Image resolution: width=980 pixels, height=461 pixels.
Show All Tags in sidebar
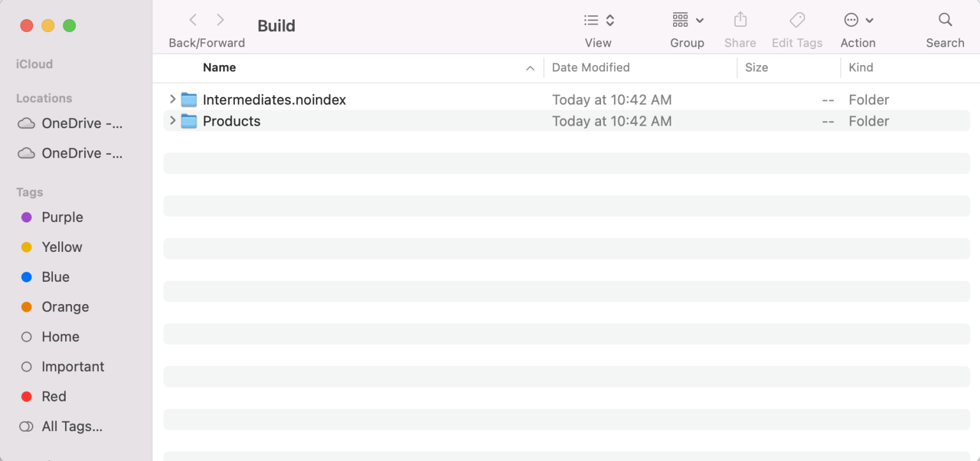tap(71, 427)
